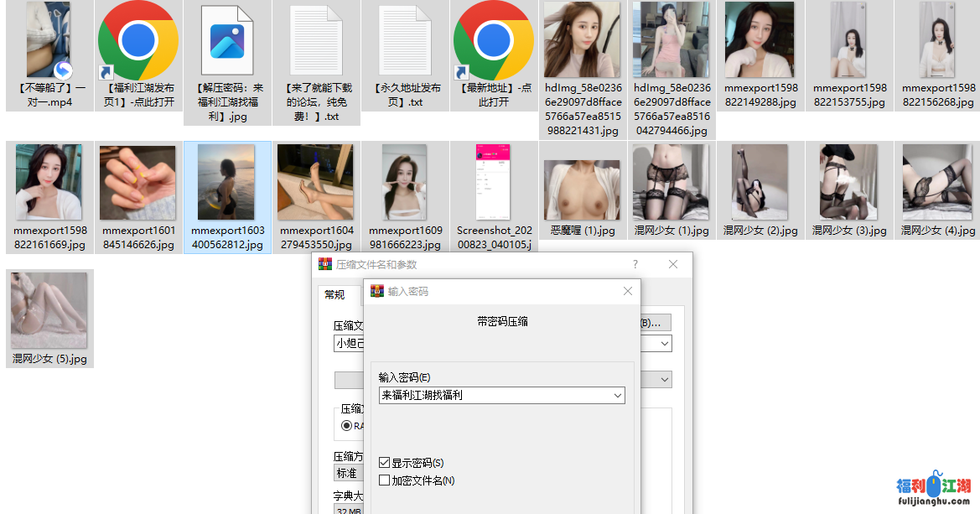Screen dimensions: 980x514
Task: Open the 【福利江湖发布页1】 Chrome shortcut
Action: coord(137,40)
